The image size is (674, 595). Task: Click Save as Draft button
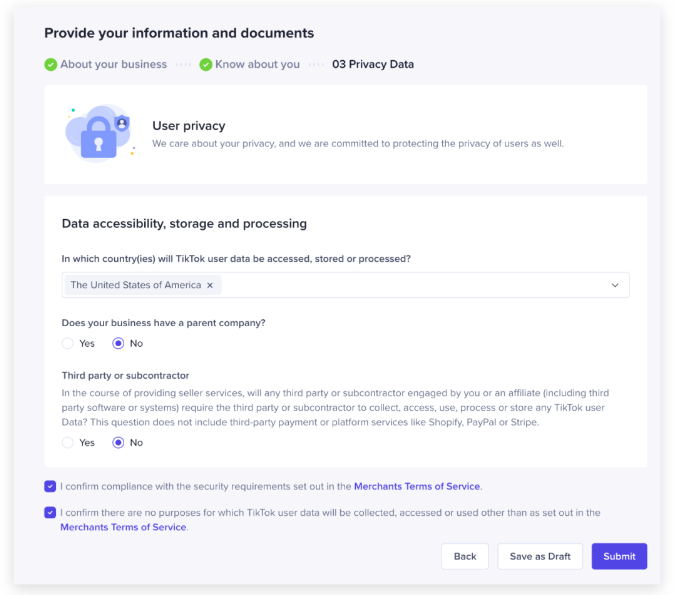(540, 556)
